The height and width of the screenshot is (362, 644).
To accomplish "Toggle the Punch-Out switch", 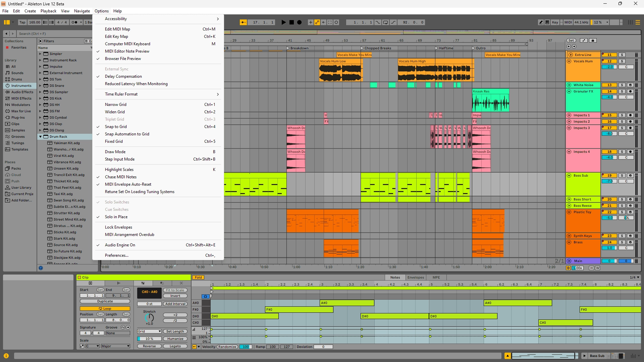I will [x=393, y=22].
